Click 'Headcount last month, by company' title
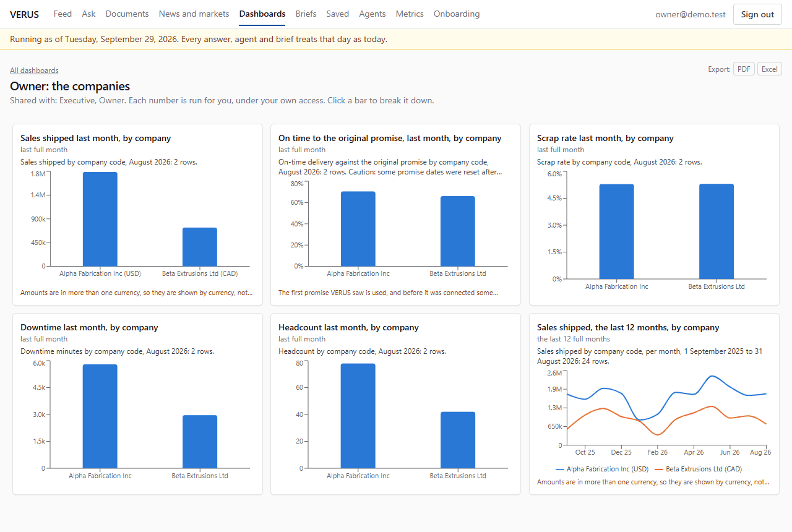Viewport: 792px width, 532px height. (x=349, y=327)
